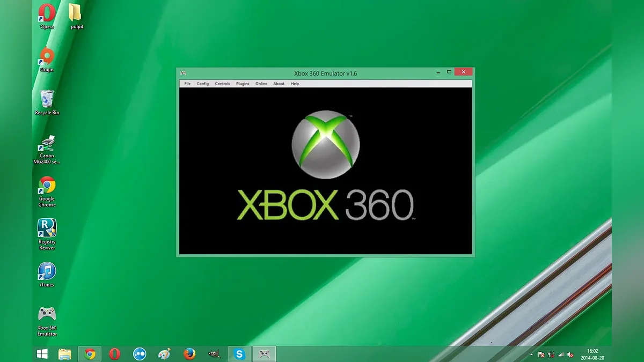The image size is (644, 362).
Task: Select the Origin desktop shortcut
Action: [x=47, y=60]
